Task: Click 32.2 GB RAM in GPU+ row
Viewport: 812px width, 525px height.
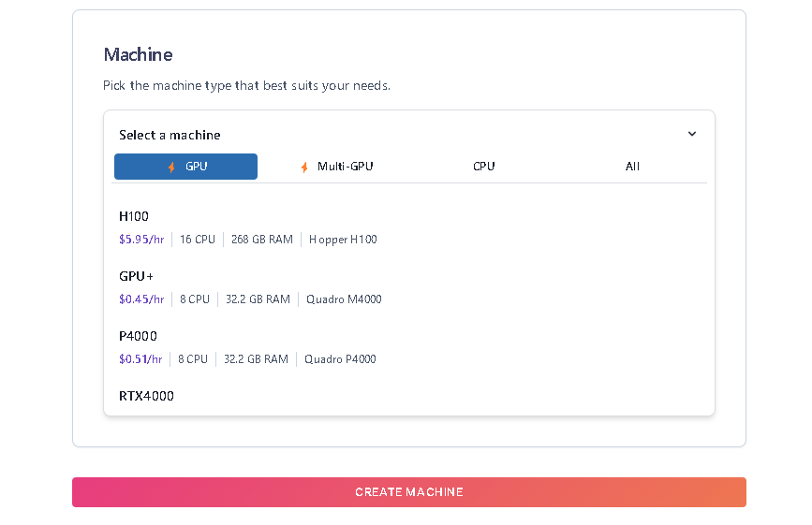Action: click(x=258, y=299)
